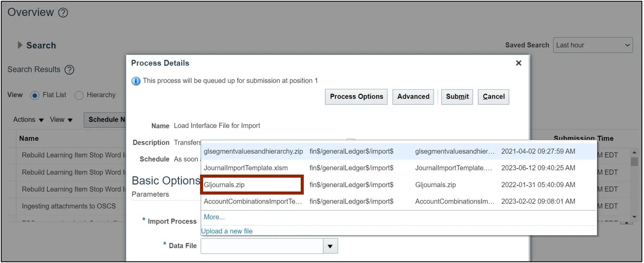644x263 pixels.
Task: Select the Hierarchy radio button
Action: click(x=79, y=95)
